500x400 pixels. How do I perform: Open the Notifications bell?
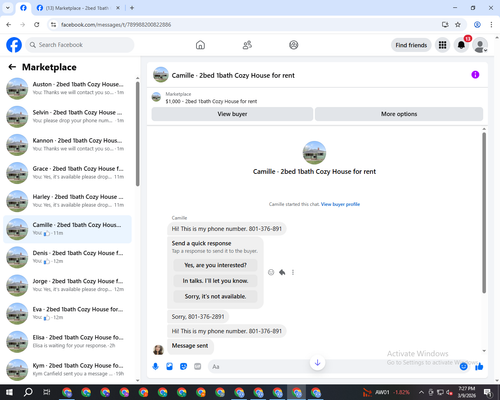click(x=461, y=45)
